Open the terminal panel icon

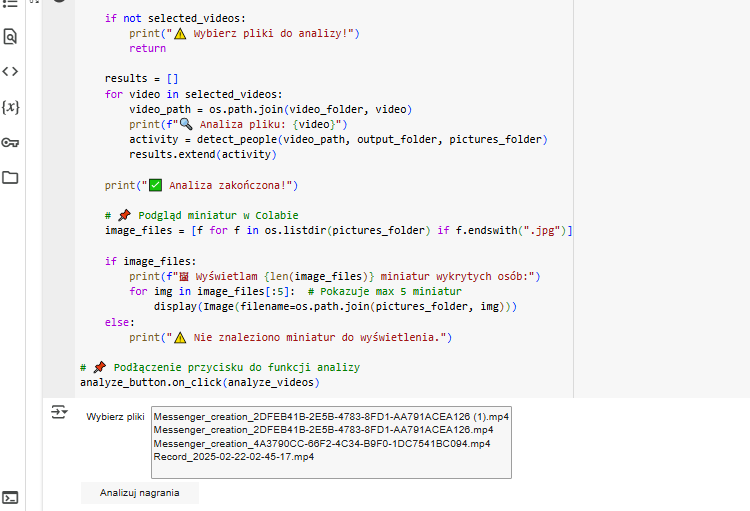tap(10, 498)
